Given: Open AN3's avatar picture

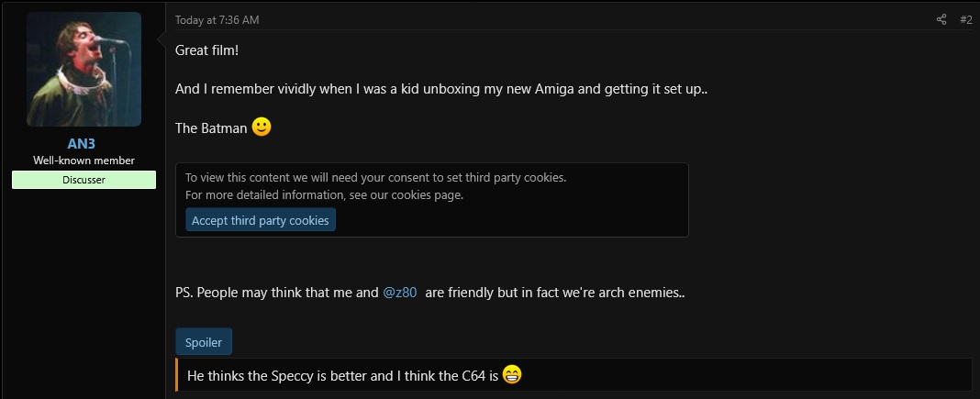Looking at the screenshot, I should [84, 69].
